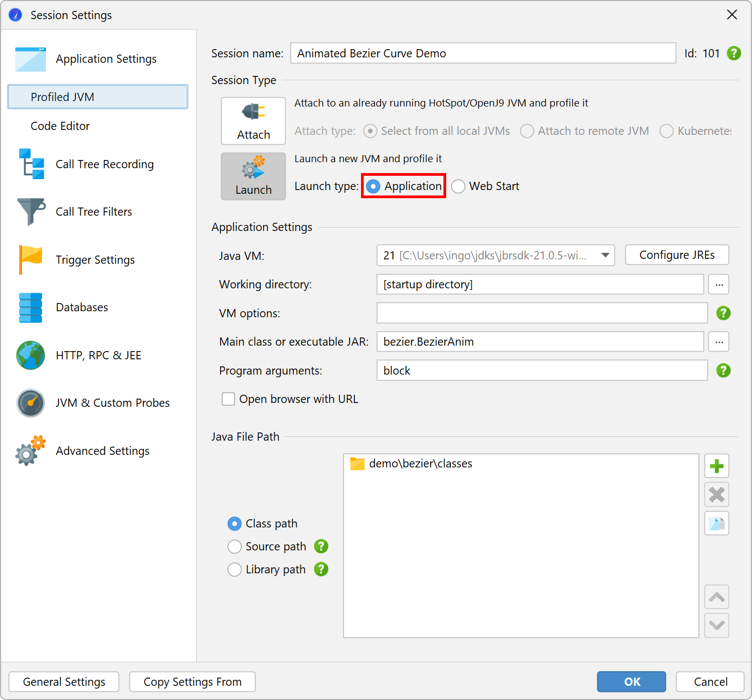Click the help icon beside VM options
Image resolution: width=752 pixels, height=700 pixels.
coord(723,313)
